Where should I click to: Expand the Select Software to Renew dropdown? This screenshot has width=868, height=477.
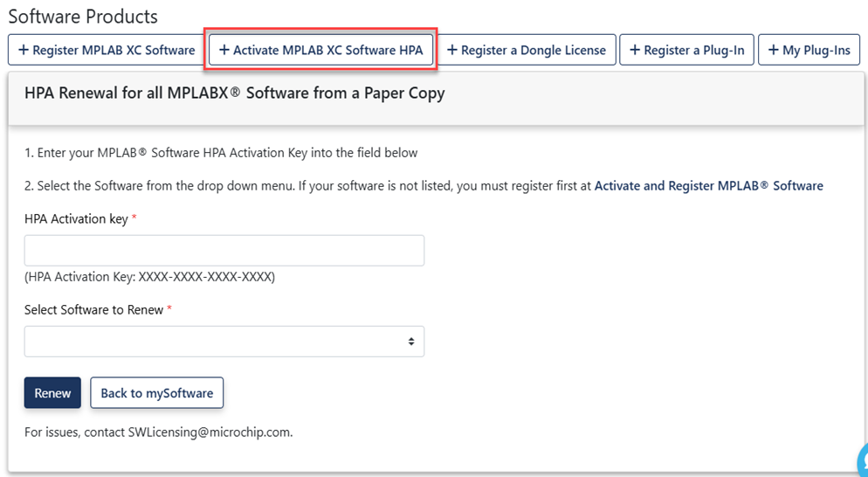(x=224, y=342)
